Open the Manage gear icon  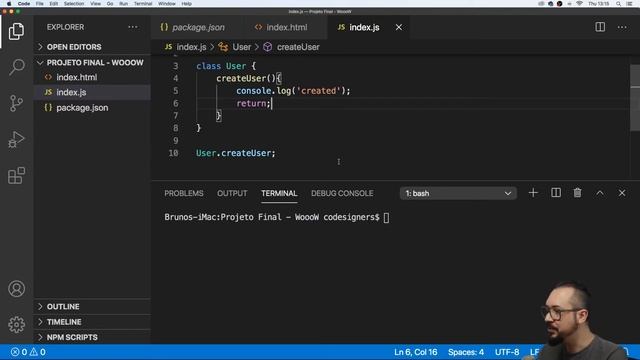tap(16, 324)
